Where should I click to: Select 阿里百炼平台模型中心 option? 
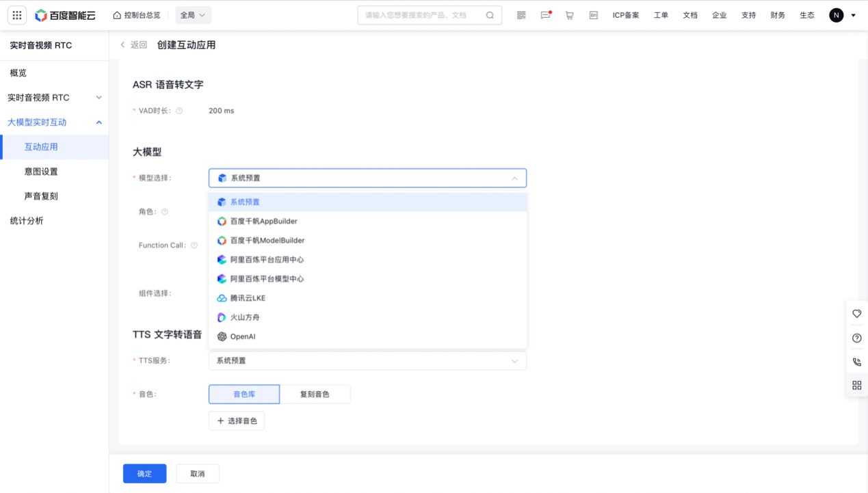(x=367, y=279)
